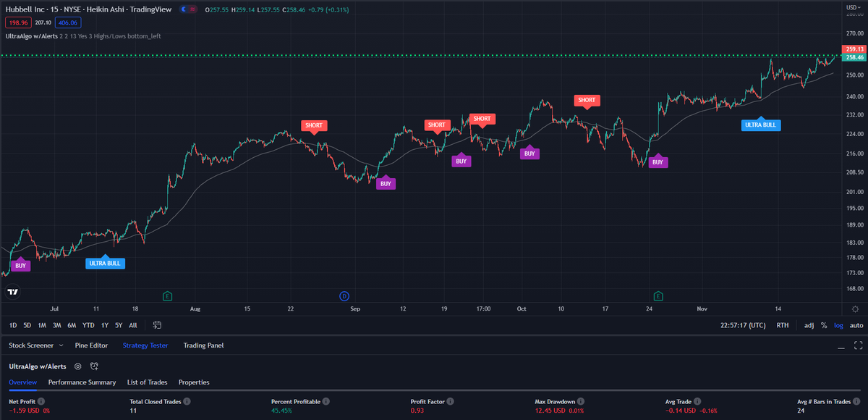Click the market status moon indicator
Screen dimensions: 868x420
(184, 9)
